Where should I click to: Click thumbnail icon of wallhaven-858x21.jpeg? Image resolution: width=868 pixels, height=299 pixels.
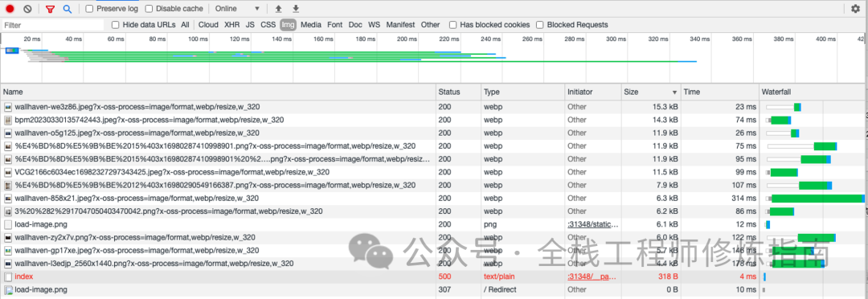(8, 199)
